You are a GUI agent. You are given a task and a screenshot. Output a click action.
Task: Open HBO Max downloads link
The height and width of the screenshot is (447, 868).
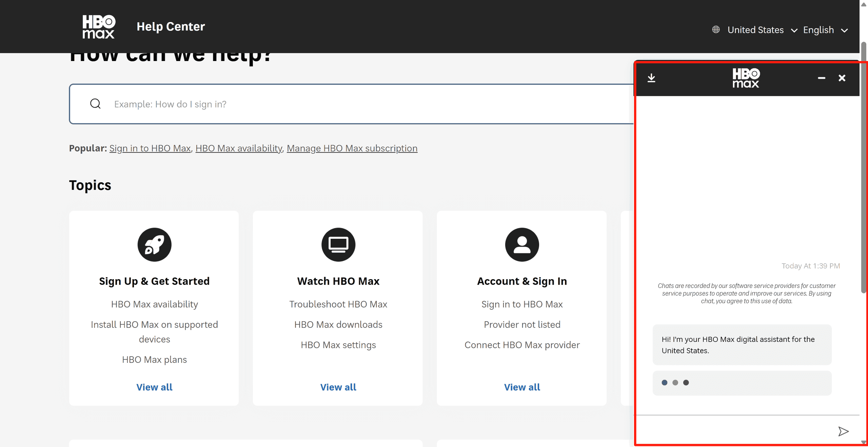tap(338, 325)
